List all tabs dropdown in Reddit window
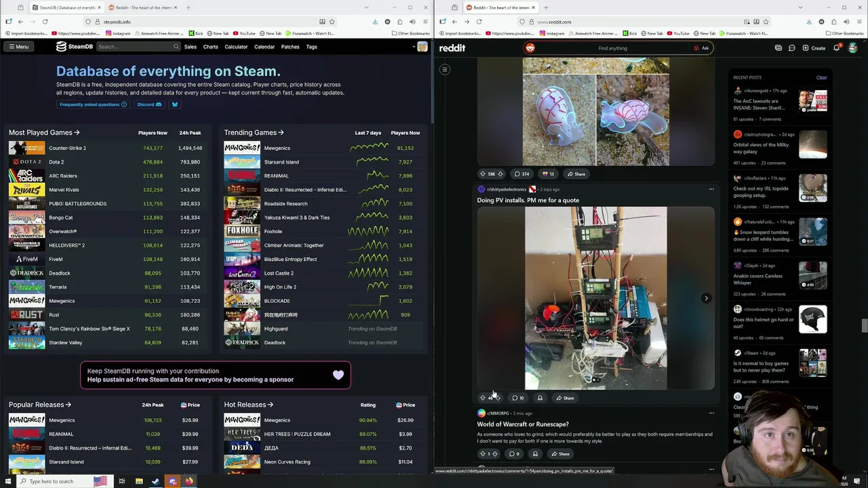 (801, 7)
